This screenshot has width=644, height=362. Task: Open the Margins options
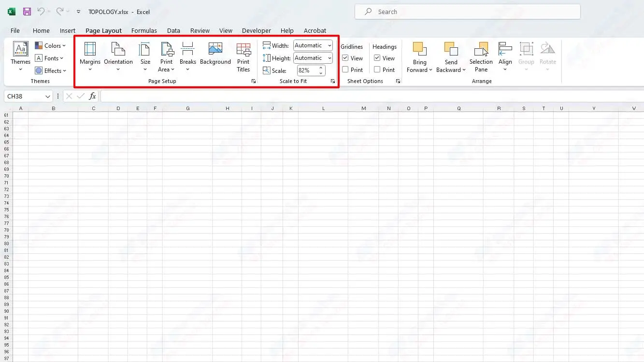click(x=90, y=56)
